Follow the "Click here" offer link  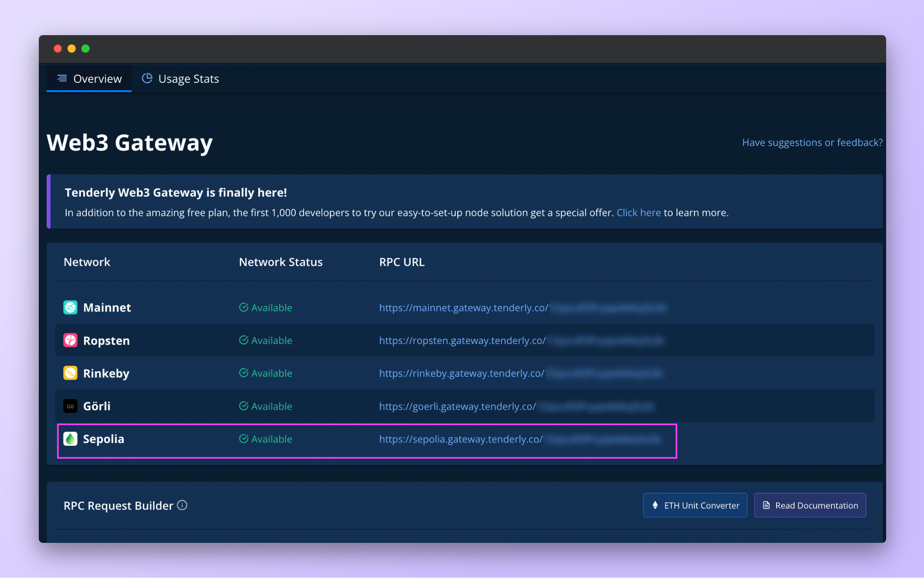point(638,213)
